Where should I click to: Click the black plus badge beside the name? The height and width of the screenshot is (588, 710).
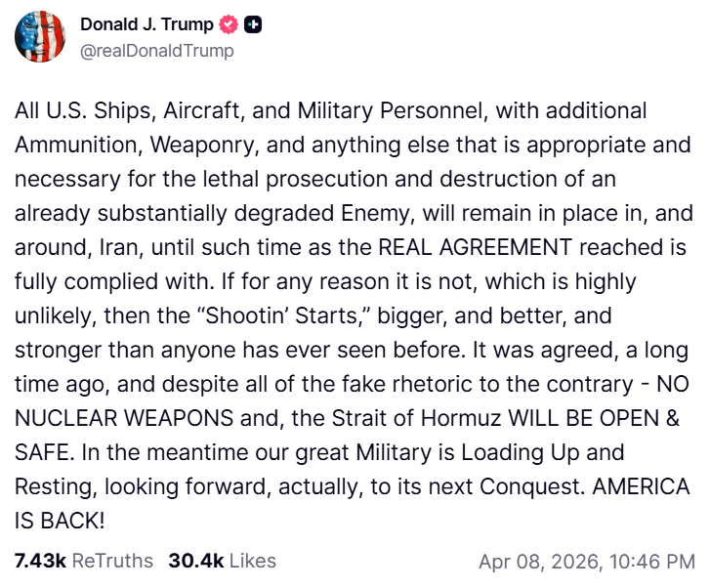point(251,24)
